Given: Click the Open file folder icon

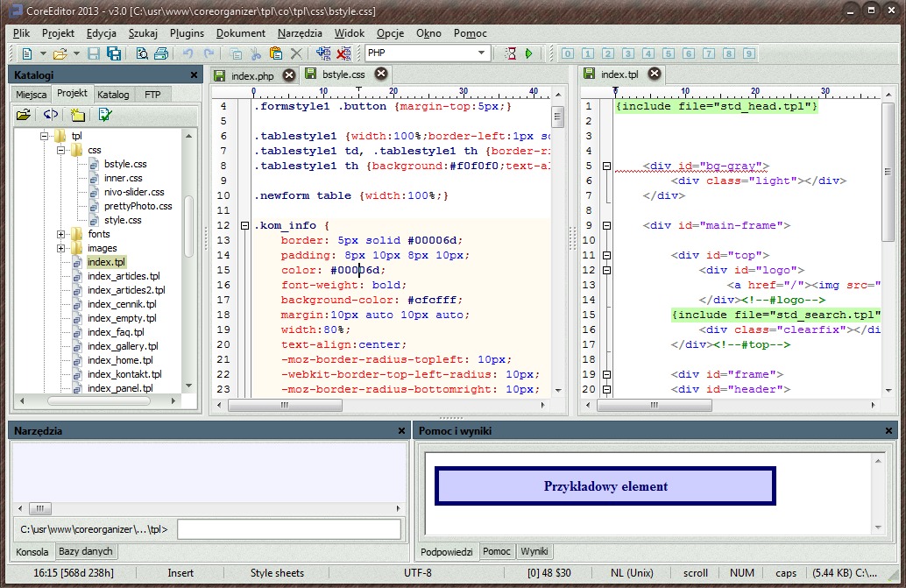Looking at the screenshot, I should coord(60,53).
